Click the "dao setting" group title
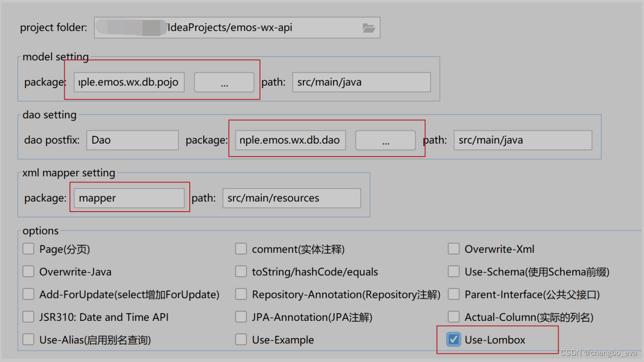 49,115
